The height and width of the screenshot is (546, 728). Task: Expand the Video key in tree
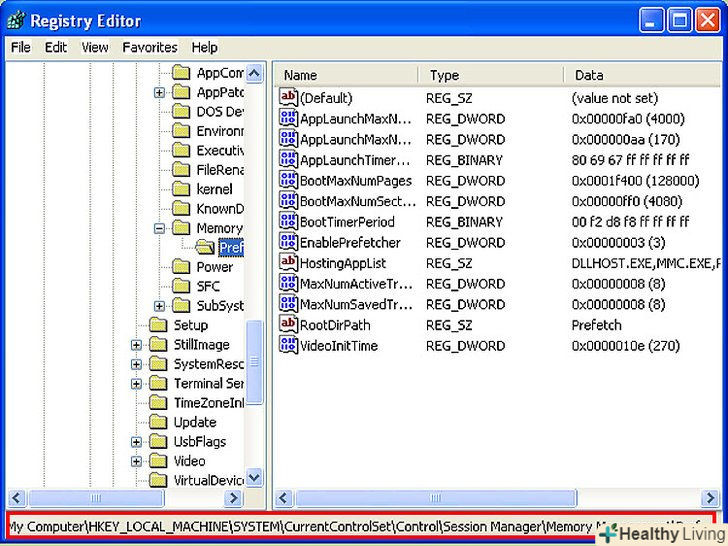136,461
